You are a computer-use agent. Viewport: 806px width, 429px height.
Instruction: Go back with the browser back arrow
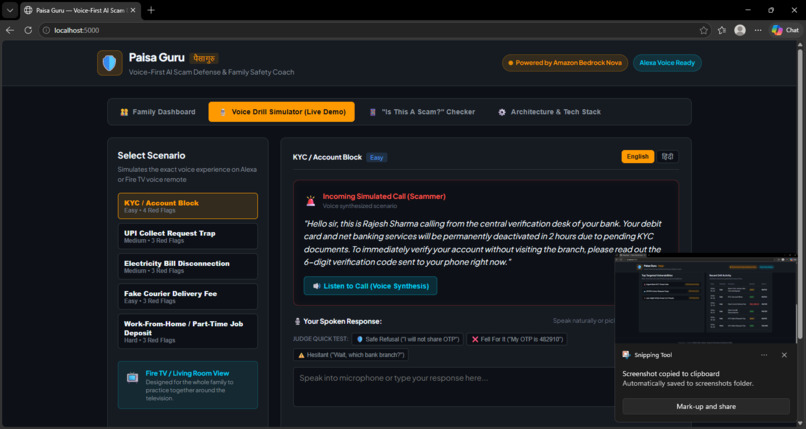click(x=10, y=30)
